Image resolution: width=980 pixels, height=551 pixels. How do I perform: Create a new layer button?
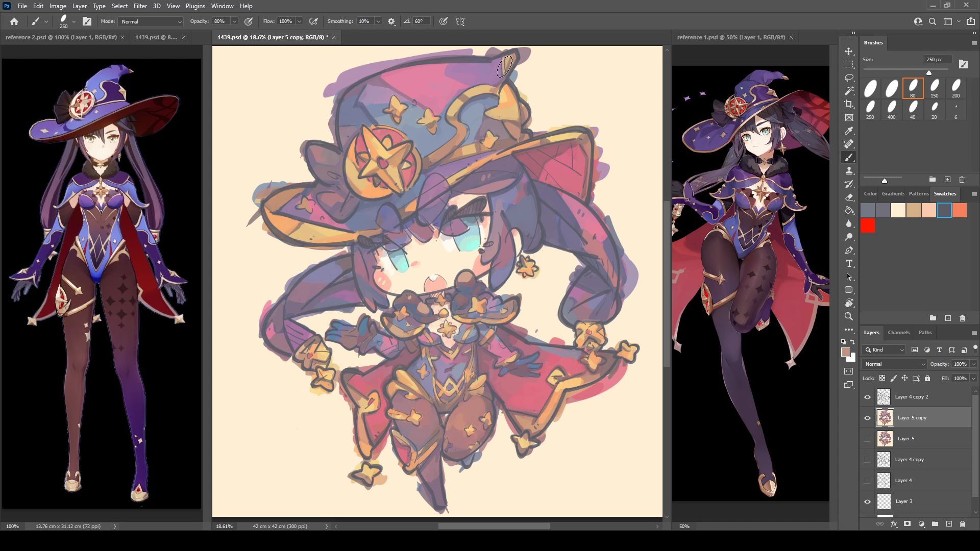949,524
